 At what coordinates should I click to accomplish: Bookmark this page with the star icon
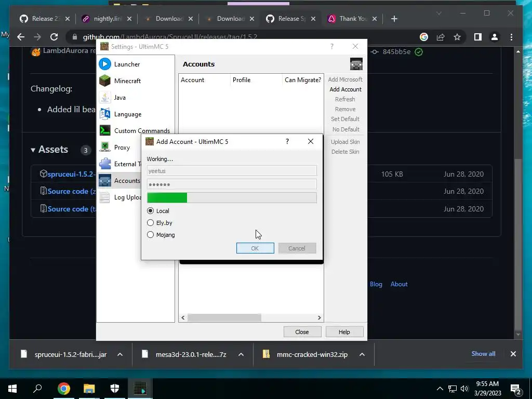(x=457, y=37)
